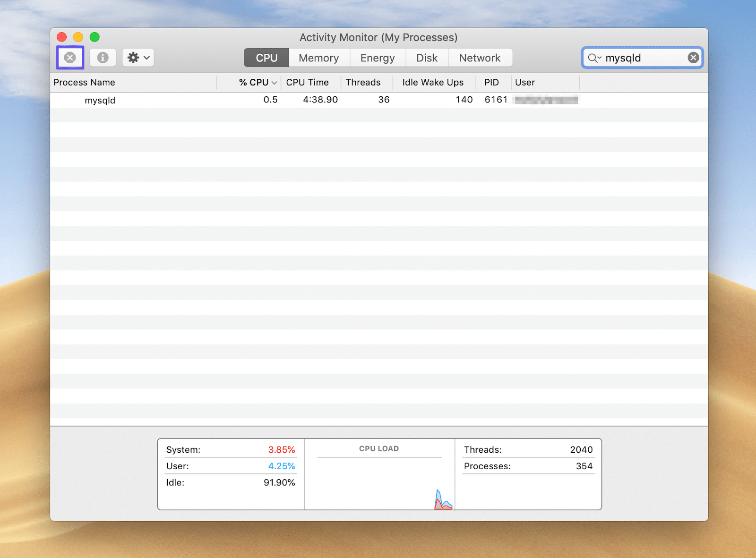The height and width of the screenshot is (558, 756).
Task: Switch to the Disk view
Action: (x=427, y=58)
